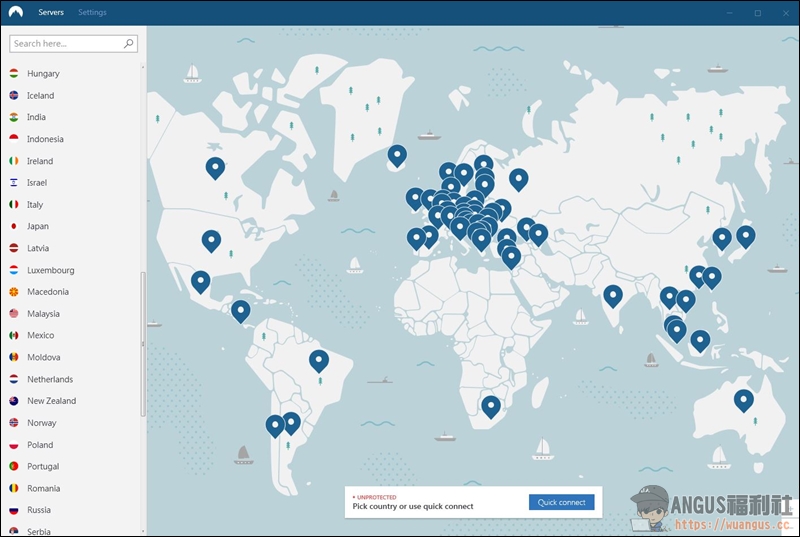Click the Mexico map pin
Screen dimensions: 800x537
(x=201, y=282)
